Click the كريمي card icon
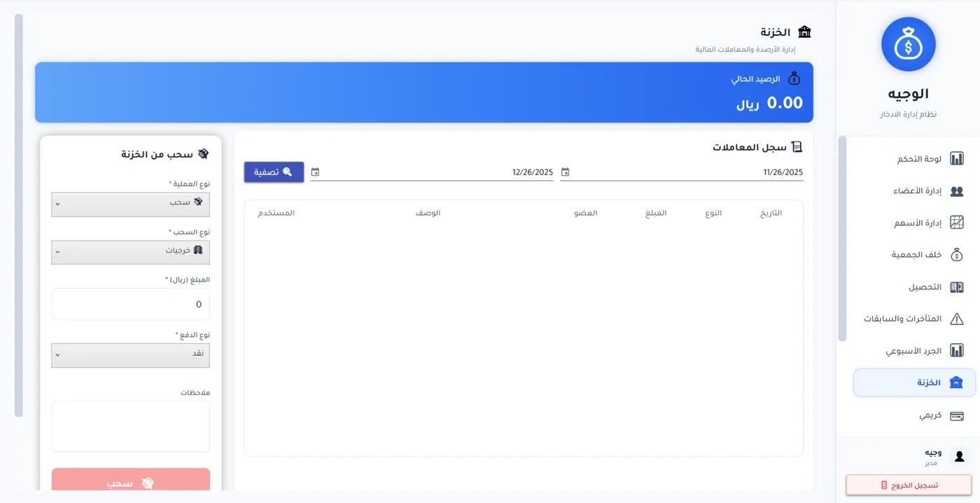The image size is (980, 503). point(956,415)
